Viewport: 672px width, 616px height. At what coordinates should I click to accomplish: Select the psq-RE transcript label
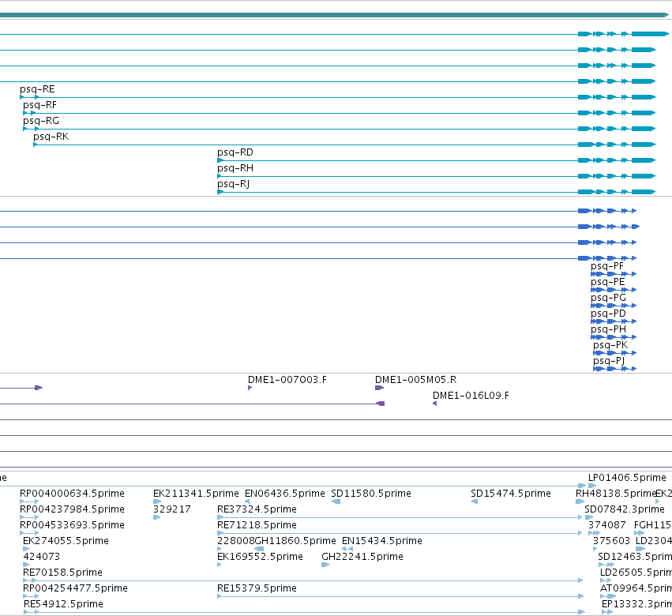(37, 89)
